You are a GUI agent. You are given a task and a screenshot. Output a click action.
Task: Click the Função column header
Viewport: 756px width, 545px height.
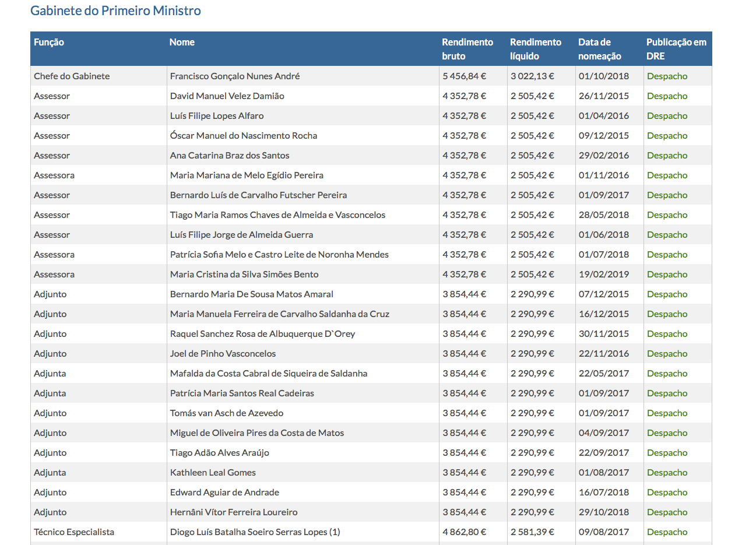point(49,42)
